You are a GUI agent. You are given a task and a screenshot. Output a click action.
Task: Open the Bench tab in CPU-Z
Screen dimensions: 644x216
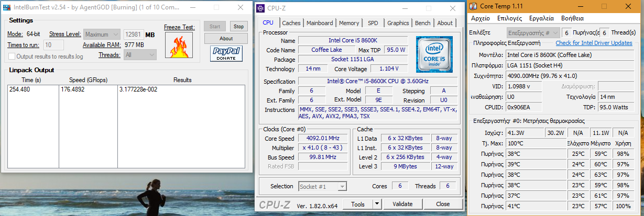pos(423,23)
